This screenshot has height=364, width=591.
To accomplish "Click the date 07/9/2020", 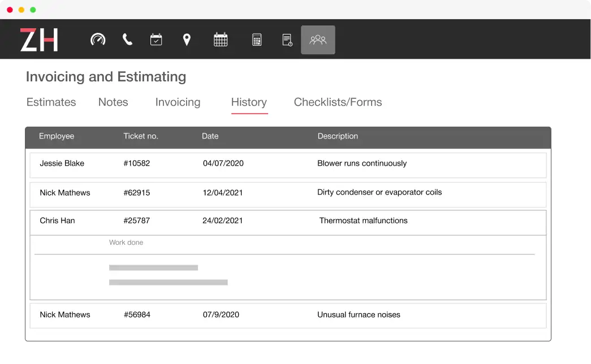I will [221, 315].
